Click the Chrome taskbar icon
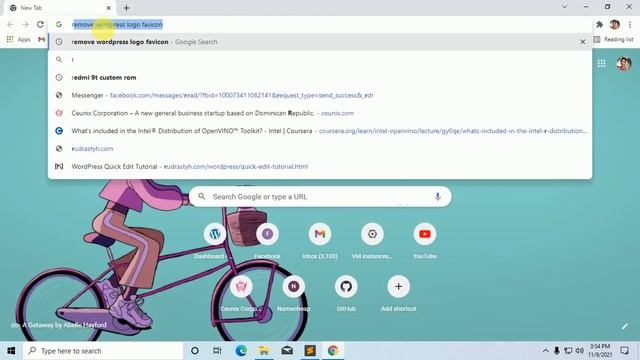This screenshot has height=360, width=640. pos(333,351)
